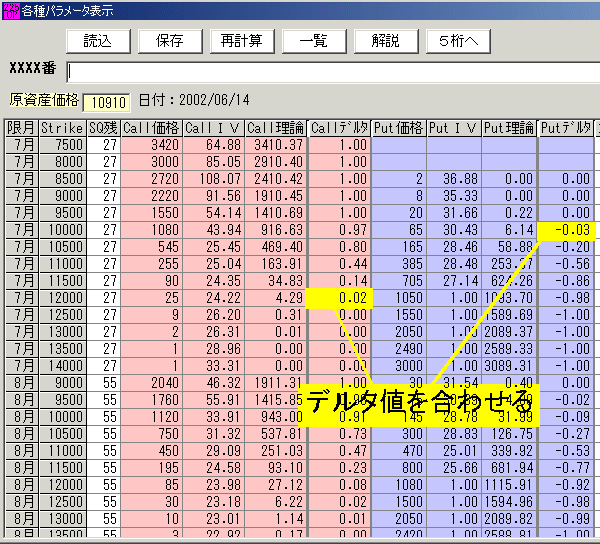Click Put IV cell 31.66

[x=454, y=213]
